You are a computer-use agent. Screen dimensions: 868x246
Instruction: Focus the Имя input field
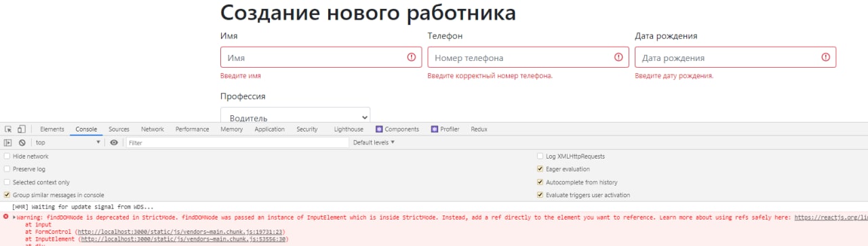(321, 58)
